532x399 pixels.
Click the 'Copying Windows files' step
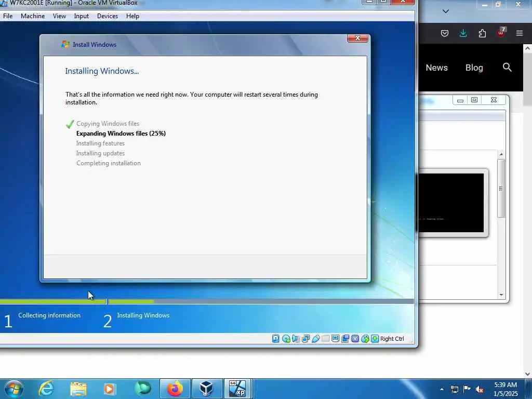[x=108, y=124]
